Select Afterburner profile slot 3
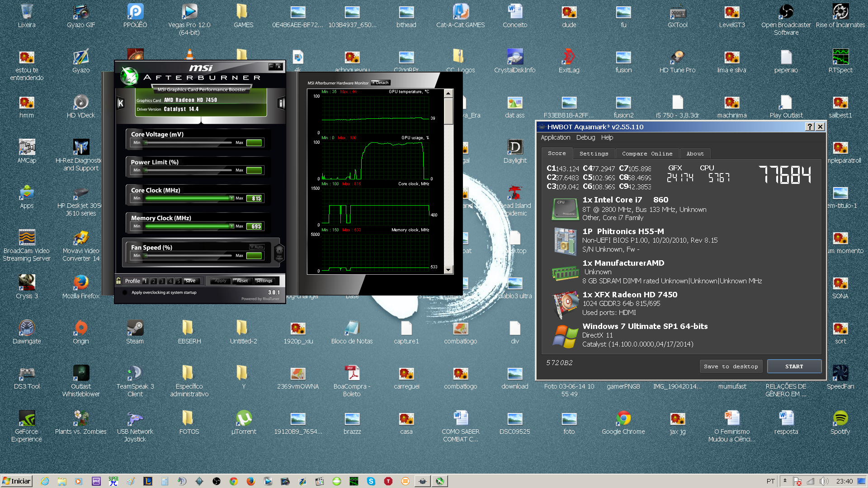 [x=162, y=281]
